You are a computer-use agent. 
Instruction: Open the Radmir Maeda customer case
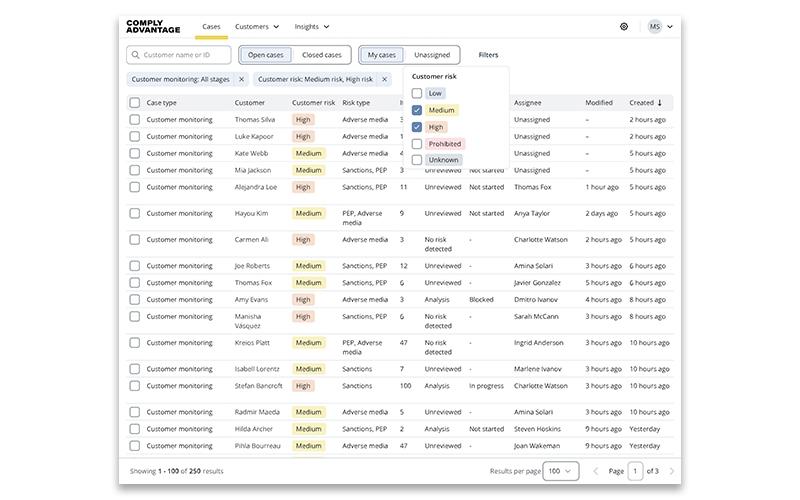click(x=257, y=412)
